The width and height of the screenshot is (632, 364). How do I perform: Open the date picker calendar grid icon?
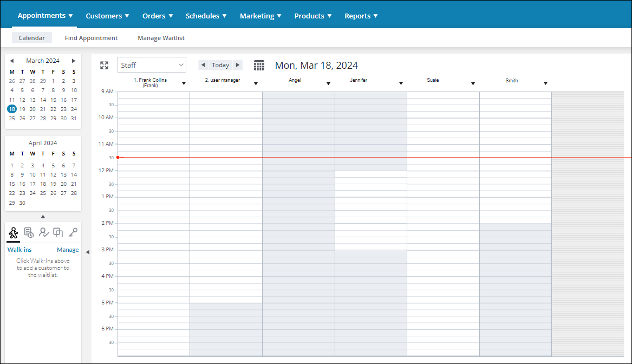259,65
